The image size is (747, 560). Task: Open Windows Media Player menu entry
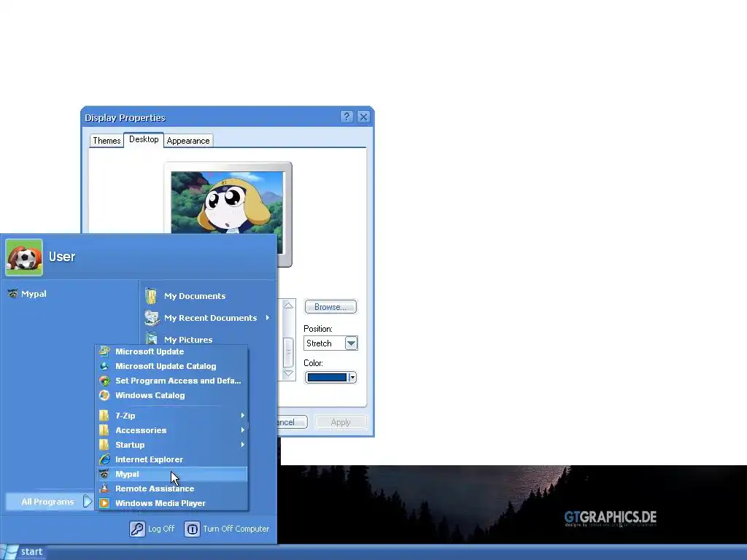point(171,503)
